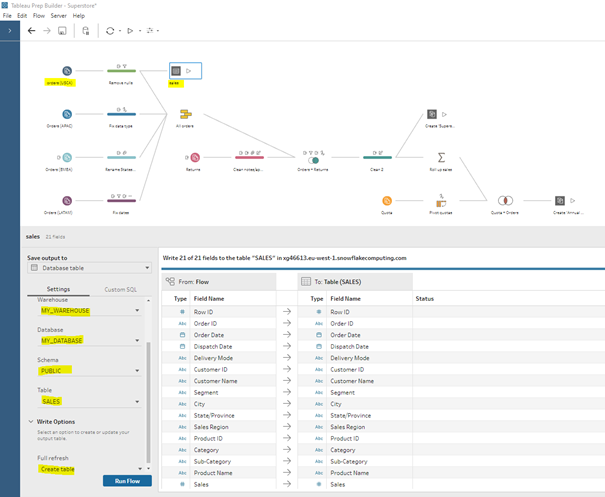Click the settings pane vertical scrollbar
The width and height of the screenshot is (605, 497).
click(149, 401)
